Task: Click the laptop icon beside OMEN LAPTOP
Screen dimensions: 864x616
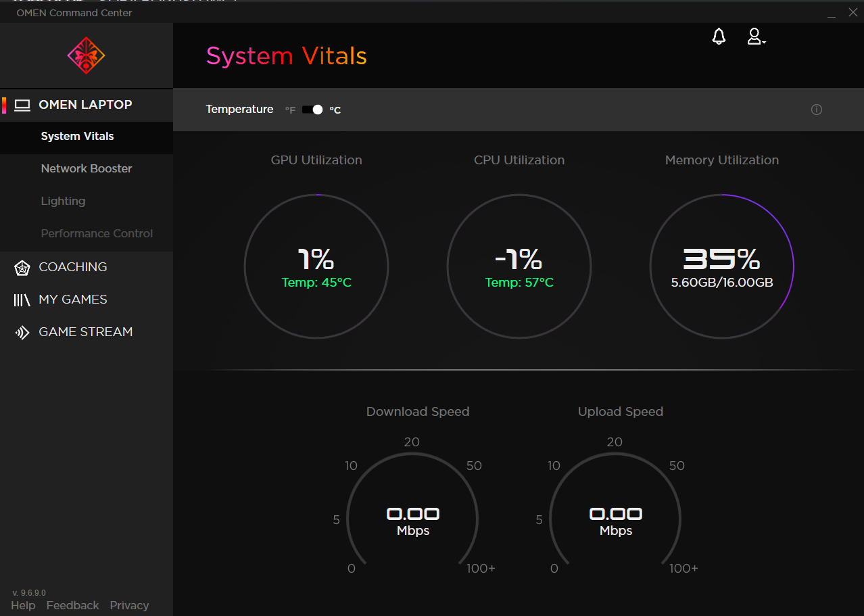Action: pyautogui.click(x=23, y=105)
